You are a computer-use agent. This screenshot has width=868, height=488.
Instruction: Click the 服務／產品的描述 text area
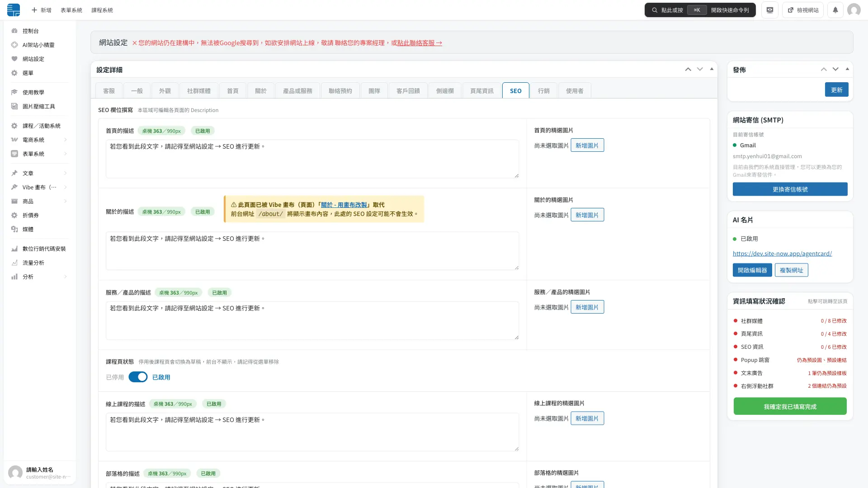pos(312,320)
